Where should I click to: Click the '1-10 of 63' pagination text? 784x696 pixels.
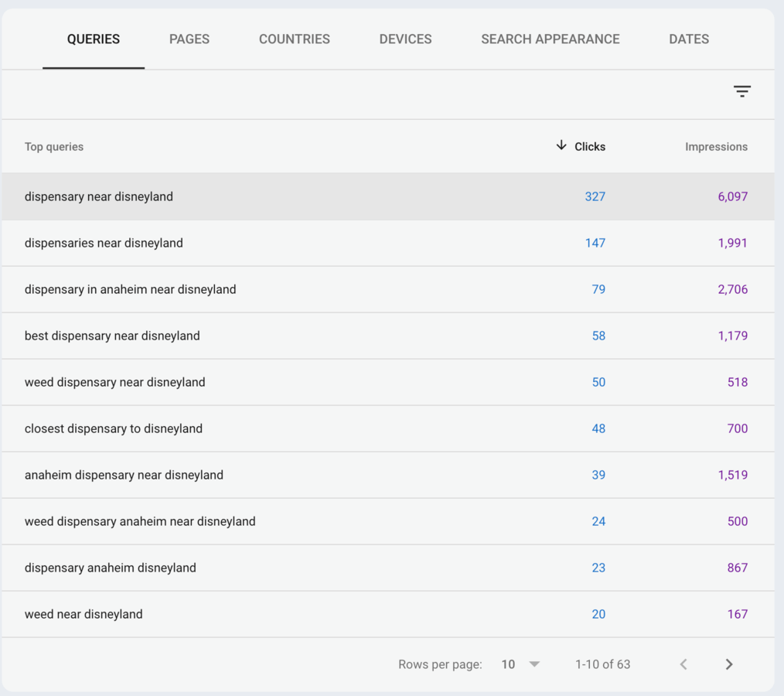coord(602,664)
